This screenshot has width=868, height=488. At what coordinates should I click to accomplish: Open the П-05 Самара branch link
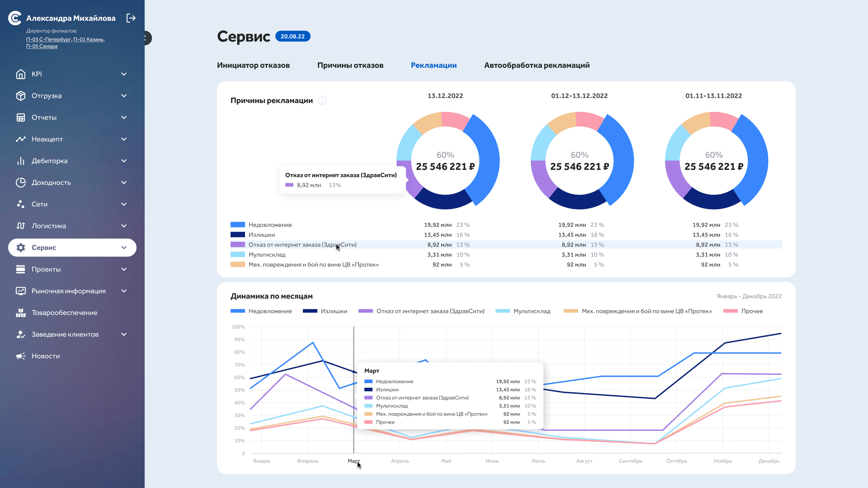pos(42,46)
